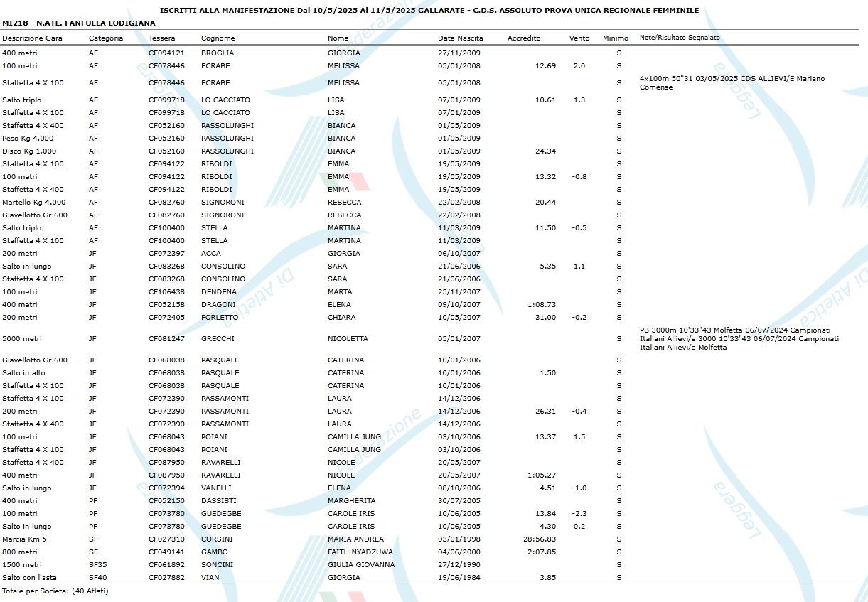Screen dimensions: 868x602
Task: Click the birth date '27/11/2009'
Action: pyautogui.click(x=459, y=53)
